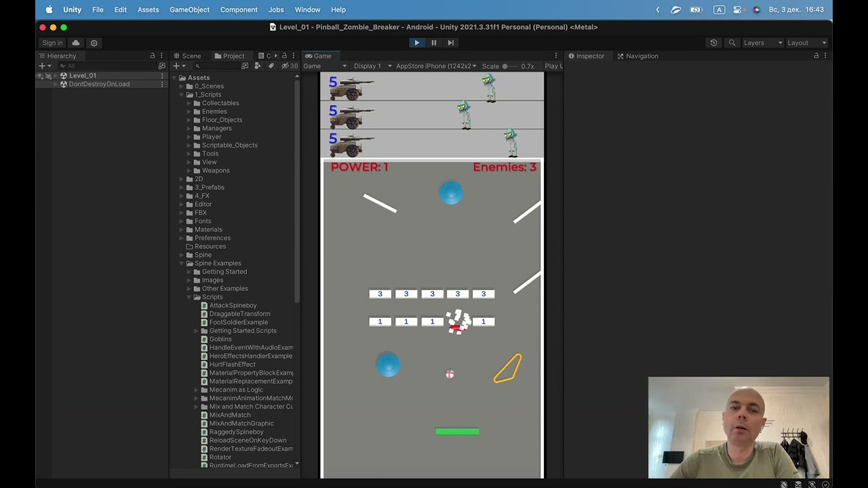Switch to the Scene tab
The image size is (868, 488).
click(186, 56)
